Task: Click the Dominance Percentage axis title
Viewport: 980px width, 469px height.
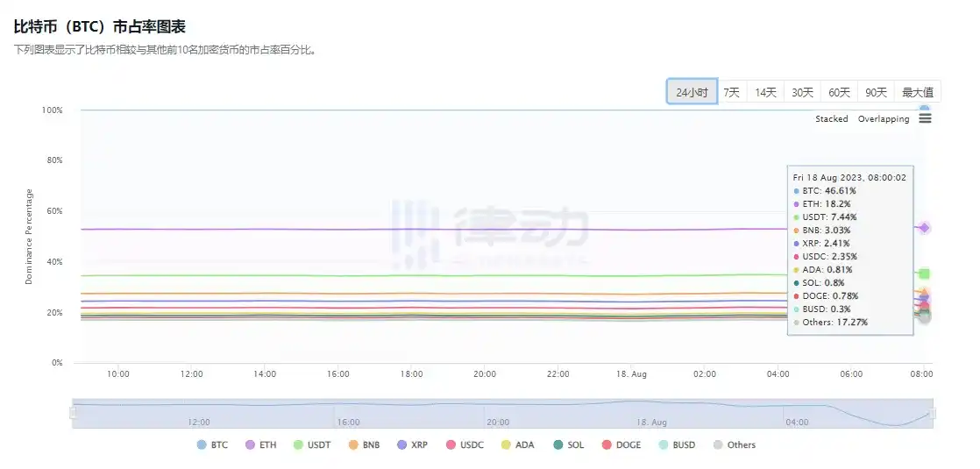Action: (29, 237)
